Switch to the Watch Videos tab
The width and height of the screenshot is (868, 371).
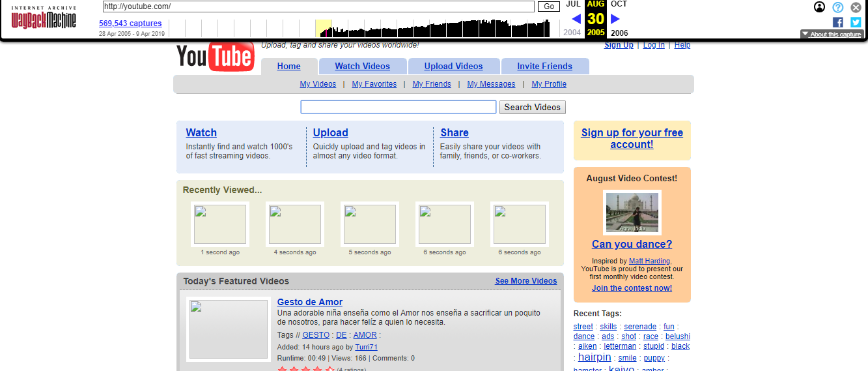pyautogui.click(x=363, y=67)
